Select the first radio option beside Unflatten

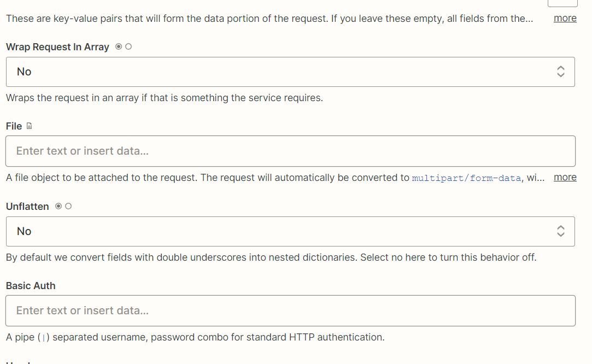tap(58, 207)
